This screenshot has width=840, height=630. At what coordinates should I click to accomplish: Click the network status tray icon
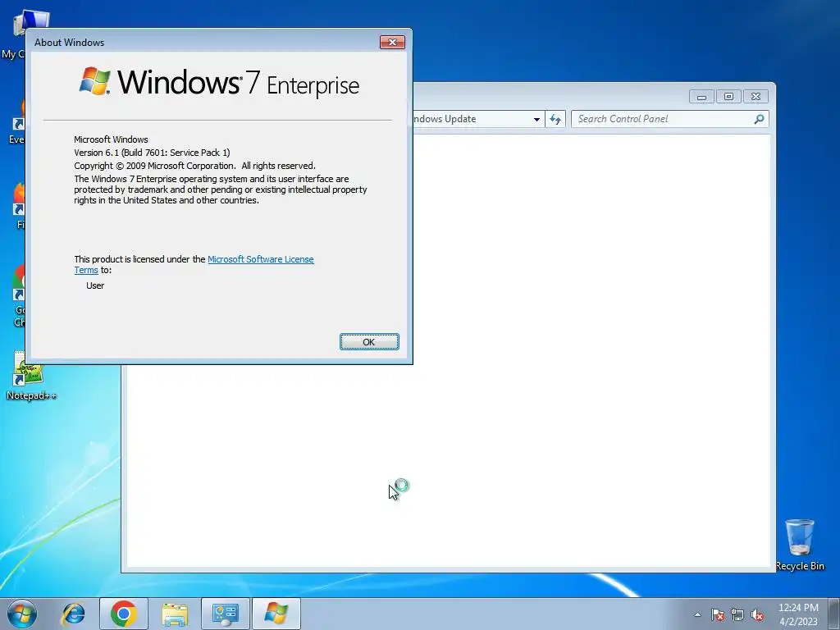737,614
